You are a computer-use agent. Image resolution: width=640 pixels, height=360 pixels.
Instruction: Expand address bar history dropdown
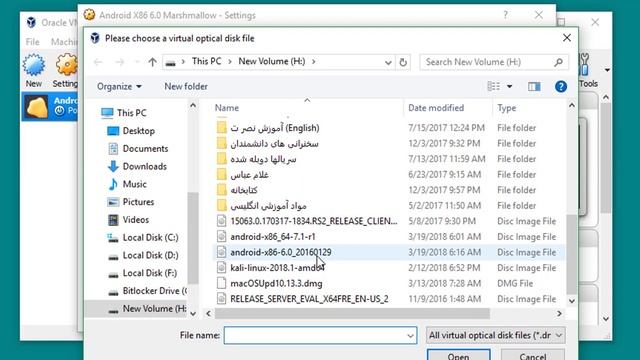388,62
